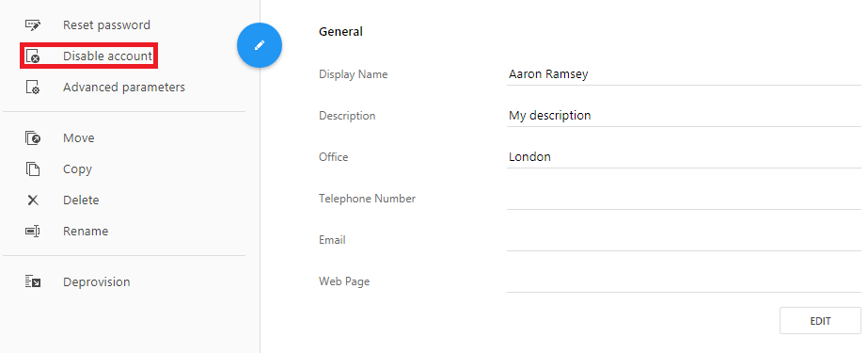Viewport: 868px width, 353px height.
Task: Click the Disable account icon
Action: pos(33,56)
